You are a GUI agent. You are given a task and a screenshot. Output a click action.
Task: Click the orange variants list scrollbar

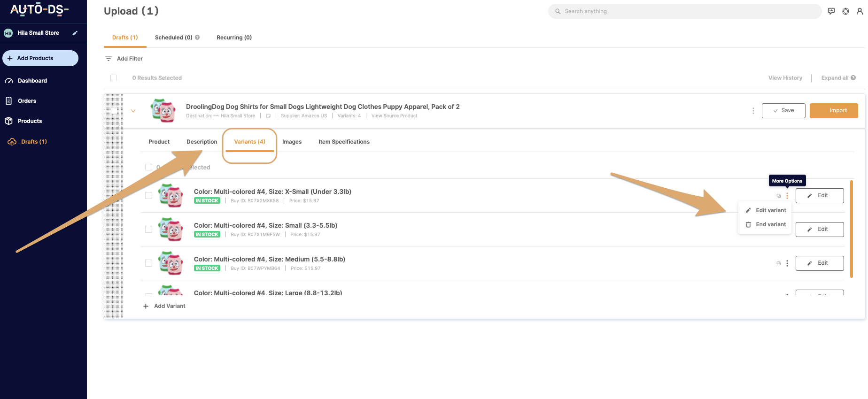pos(851,229)
